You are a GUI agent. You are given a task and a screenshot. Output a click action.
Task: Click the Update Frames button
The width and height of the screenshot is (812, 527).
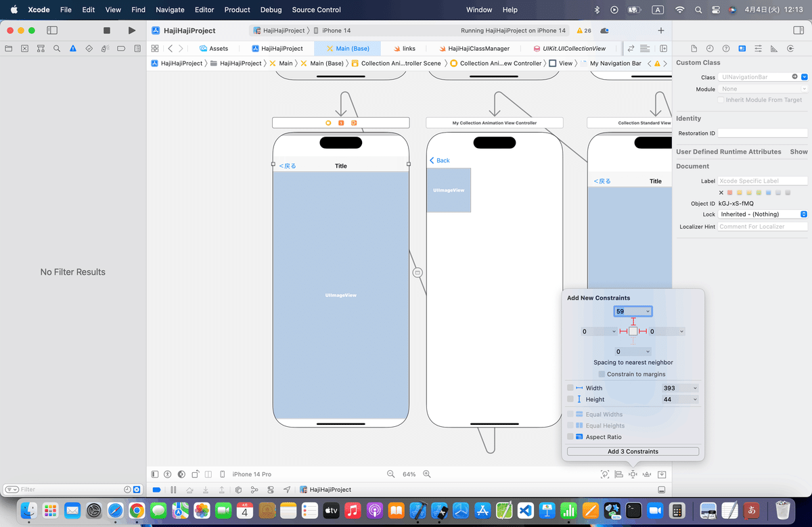click(x=605, y=474)
